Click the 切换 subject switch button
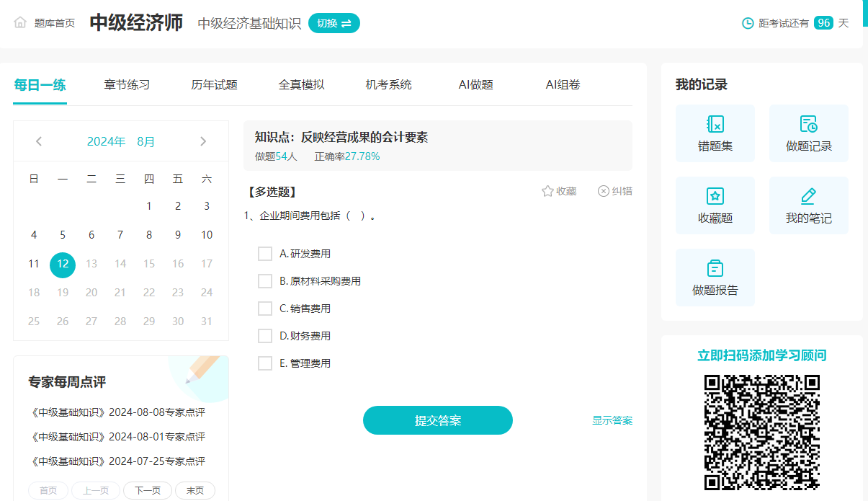This screenshot has height=501, width=868. point(334,23)
